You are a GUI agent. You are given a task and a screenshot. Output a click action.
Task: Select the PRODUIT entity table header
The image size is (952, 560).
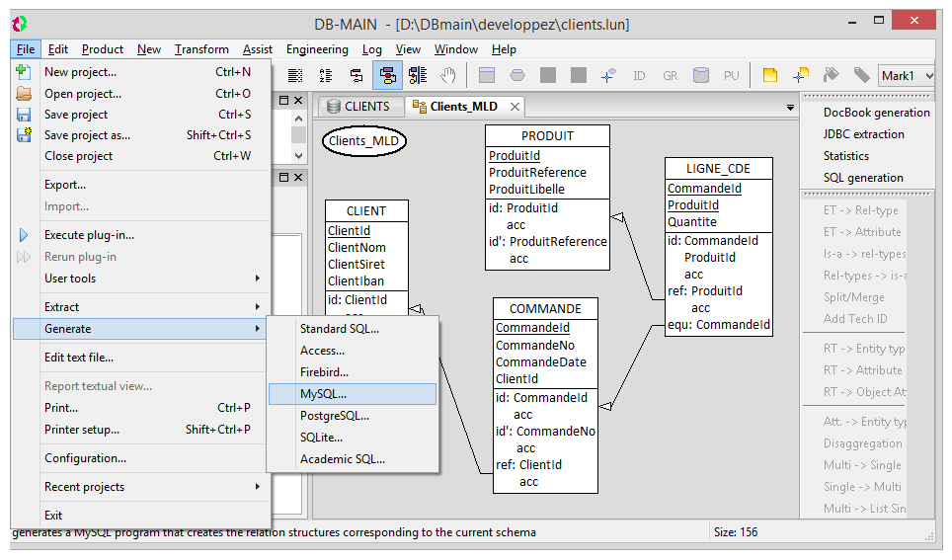pyautogui.click(x=547, y=136)
